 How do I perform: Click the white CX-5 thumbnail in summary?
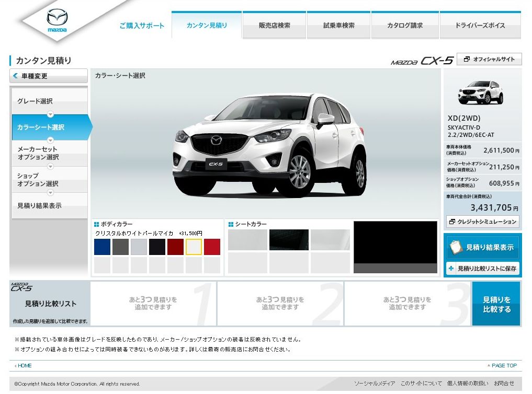pyautogui.click(x=480, y=92)
